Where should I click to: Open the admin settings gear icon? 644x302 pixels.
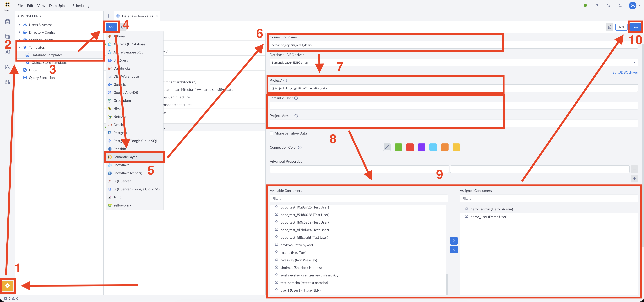pos(8,286)
